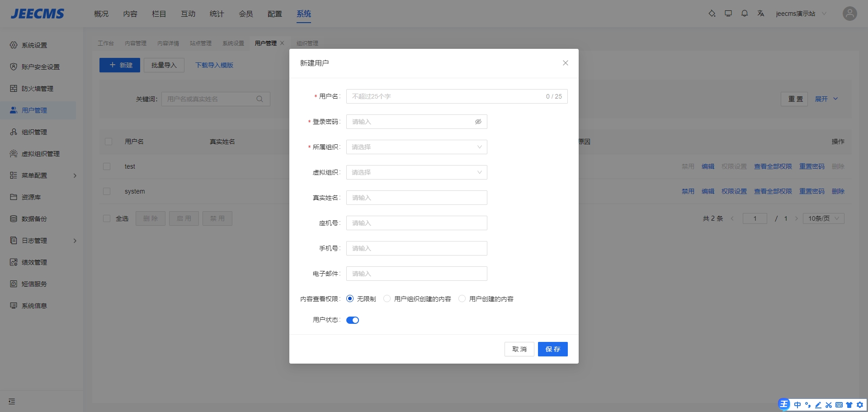Open the 虚拟组织 dropdown

pos(416,172)
